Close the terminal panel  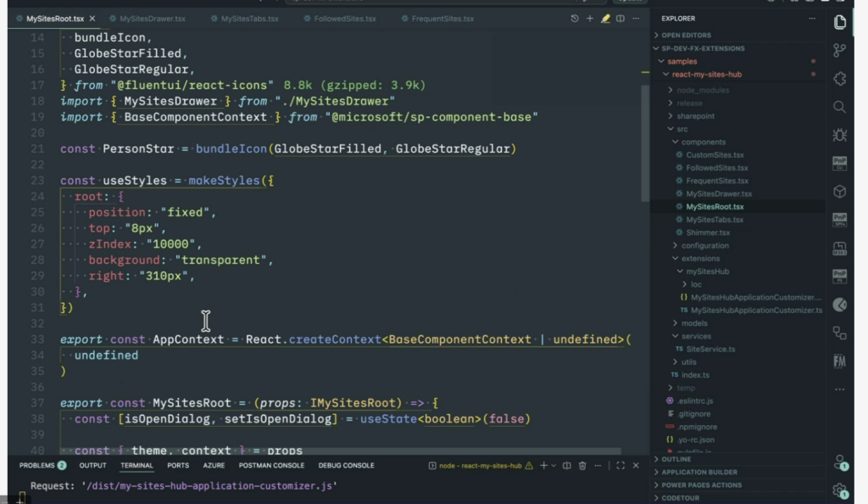tap(636, 466)
